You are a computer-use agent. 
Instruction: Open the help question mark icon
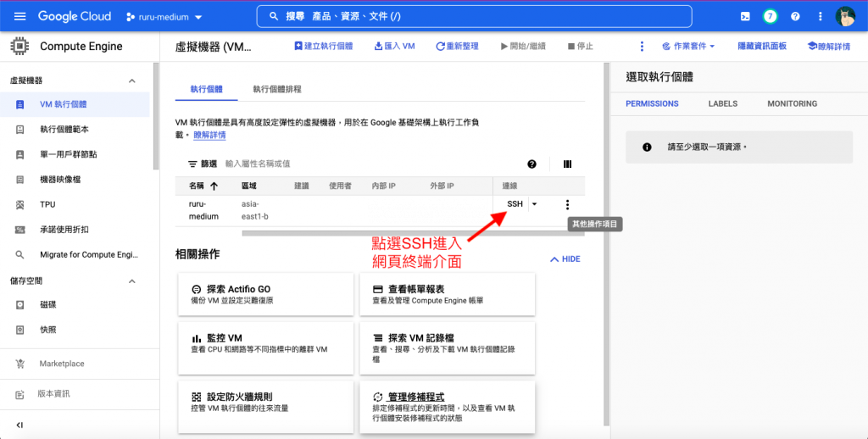[x=795, y=17]
